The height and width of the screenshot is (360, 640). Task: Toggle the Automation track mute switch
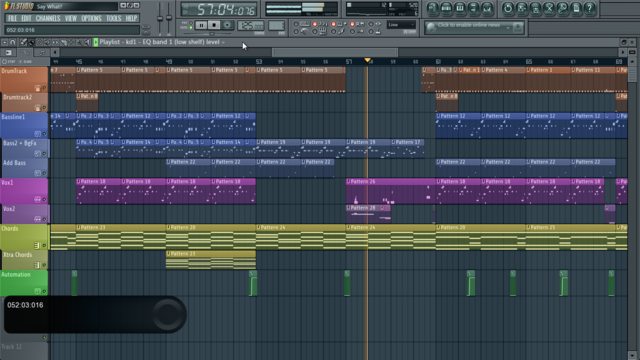tap(44, 291)
